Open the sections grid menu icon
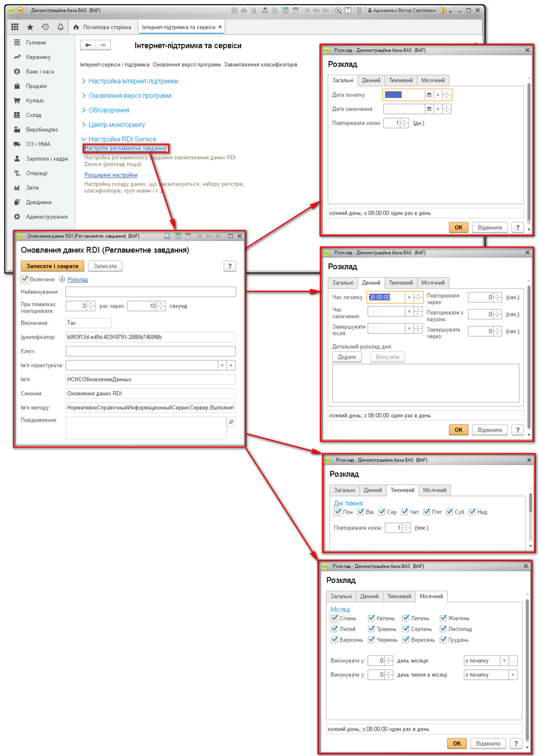The image size is (539, 756). 15,27
